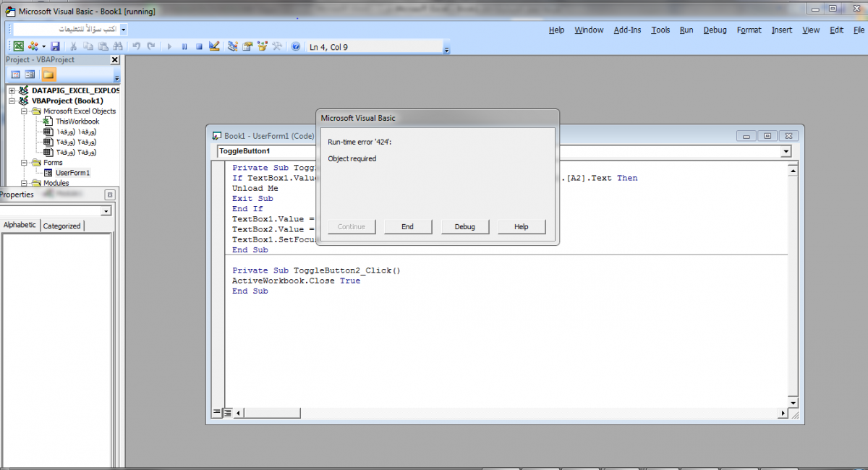Screen dimensions: 868x470
Task: Open the Help menu
Action: tap(556, 30)
